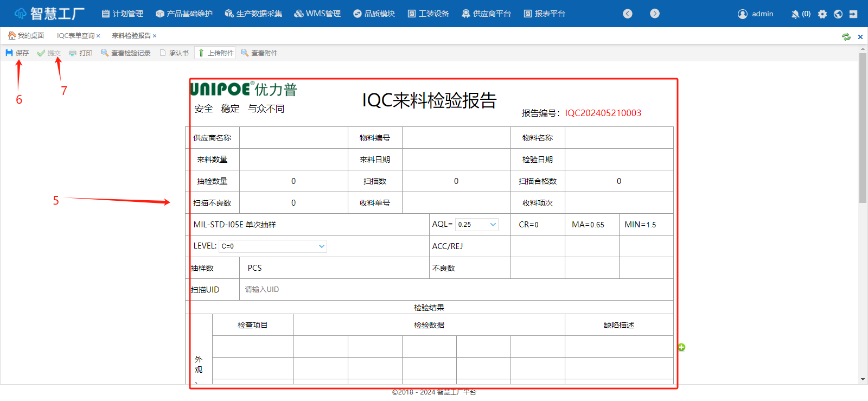Viewport: 868px width, 401px height.
Task: Switch to the IQC表单查询 tab
Action: tap(75, 36)
